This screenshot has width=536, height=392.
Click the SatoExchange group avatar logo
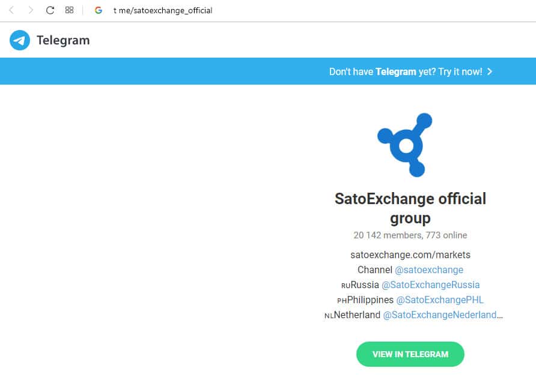click(x=407, y=145)
